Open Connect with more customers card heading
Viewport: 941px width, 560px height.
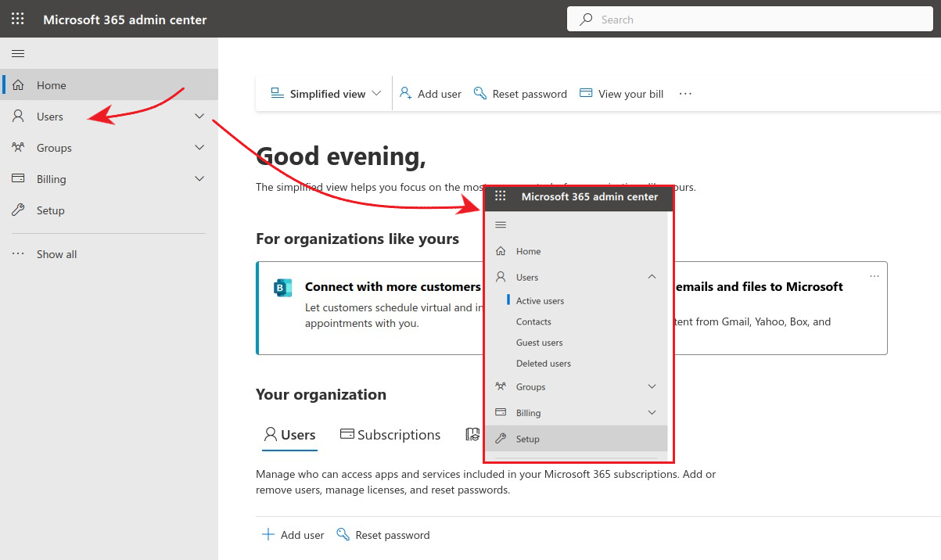click(393, 286)
